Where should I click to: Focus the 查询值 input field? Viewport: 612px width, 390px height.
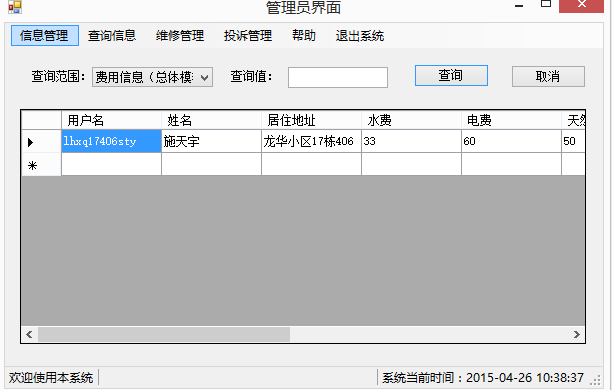click(x=338, y=77)
